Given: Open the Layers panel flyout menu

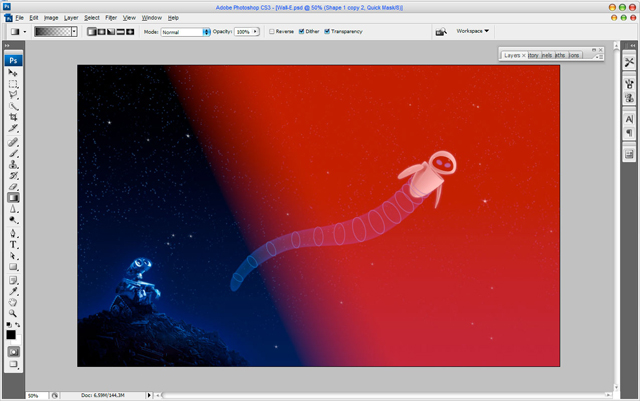Looking at the screenshot, I should coord(599,57).
